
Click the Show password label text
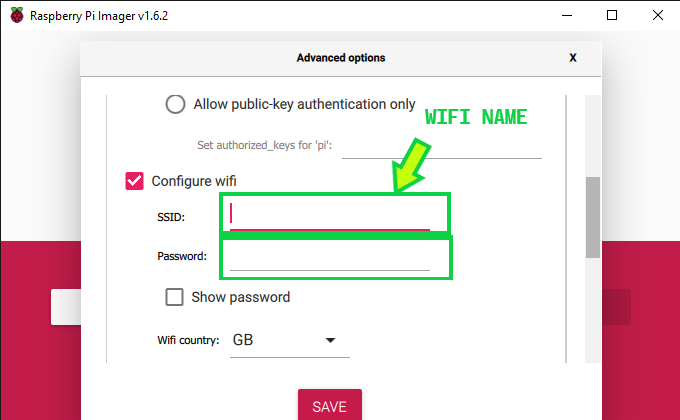coord(240,297)
